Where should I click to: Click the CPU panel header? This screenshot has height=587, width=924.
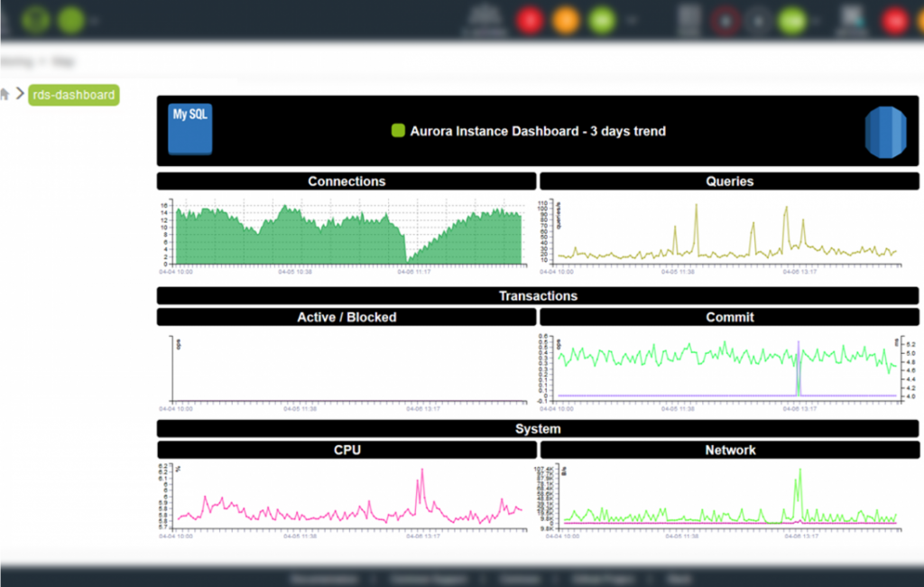(346, 450)
